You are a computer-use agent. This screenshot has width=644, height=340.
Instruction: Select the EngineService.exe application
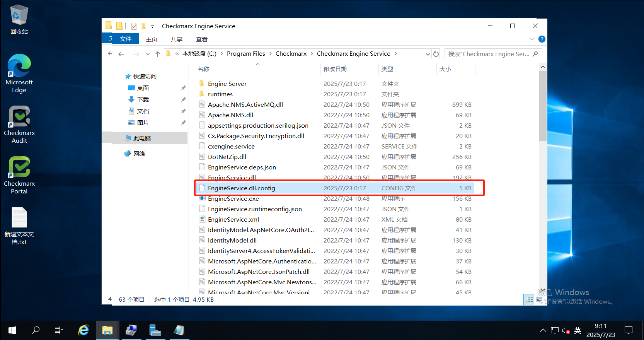click(x=233, y=199)
